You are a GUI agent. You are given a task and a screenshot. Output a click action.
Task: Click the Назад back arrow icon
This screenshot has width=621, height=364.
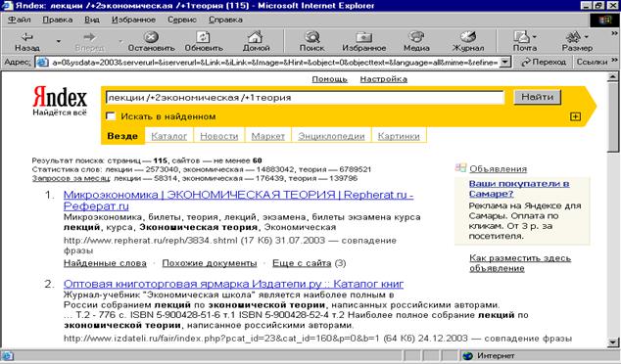click(26, 37)
